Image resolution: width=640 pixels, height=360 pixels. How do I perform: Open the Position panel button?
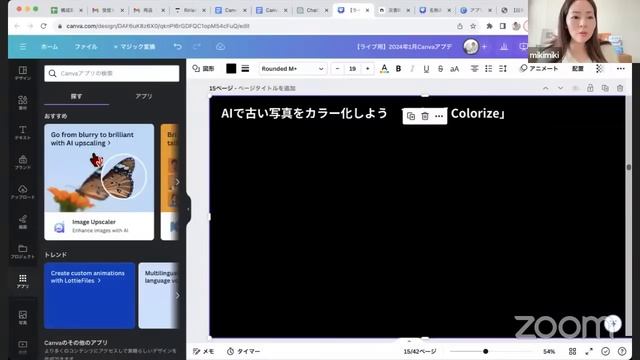578,69
